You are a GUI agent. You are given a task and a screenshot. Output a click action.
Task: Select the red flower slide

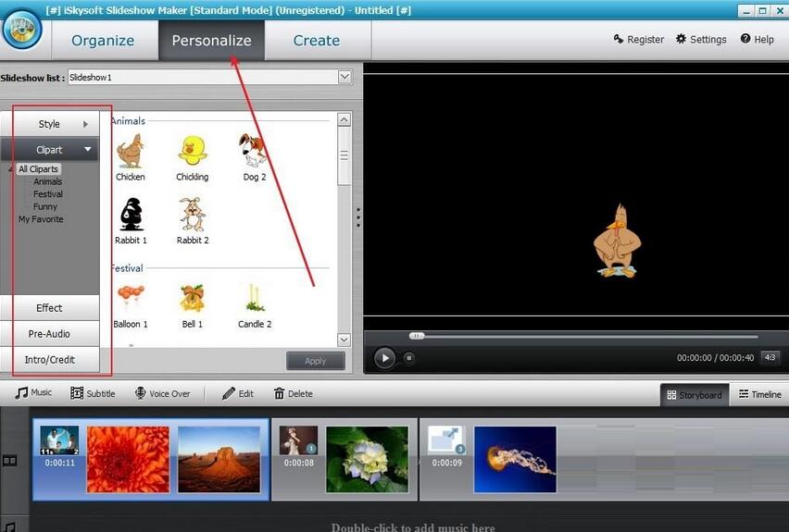(129, 460)
